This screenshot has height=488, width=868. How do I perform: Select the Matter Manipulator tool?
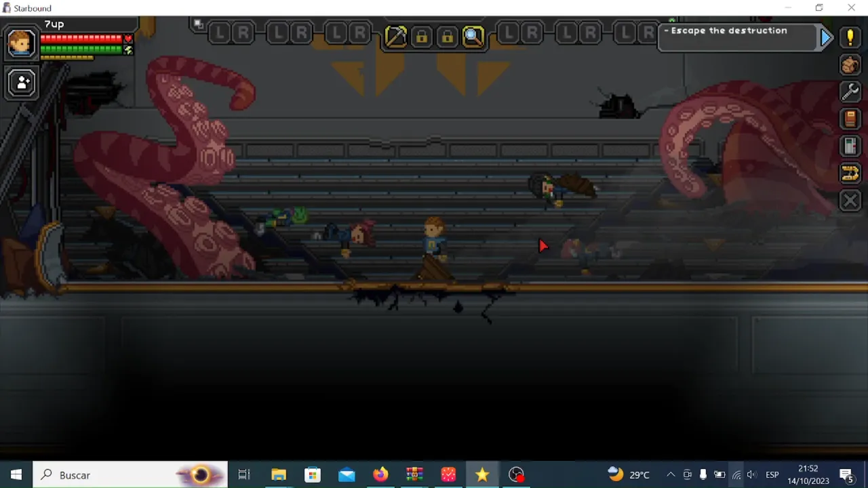pos(396,36)
